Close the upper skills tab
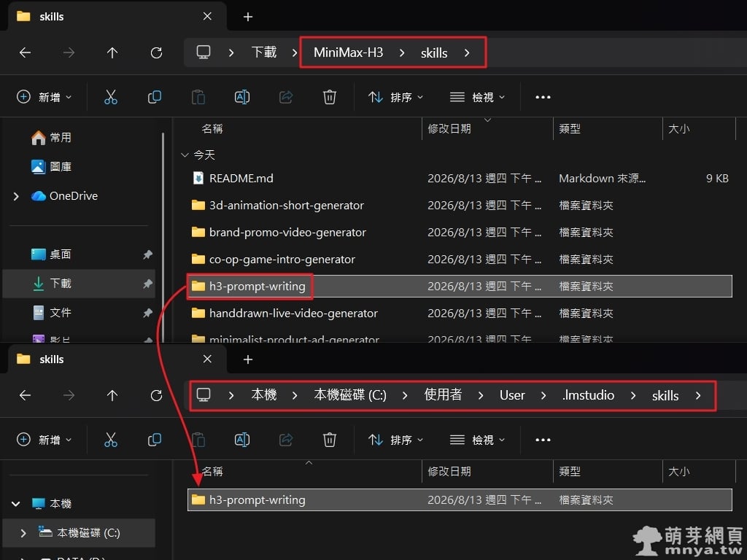Screen dimensions: 747x560 (207, 16)
